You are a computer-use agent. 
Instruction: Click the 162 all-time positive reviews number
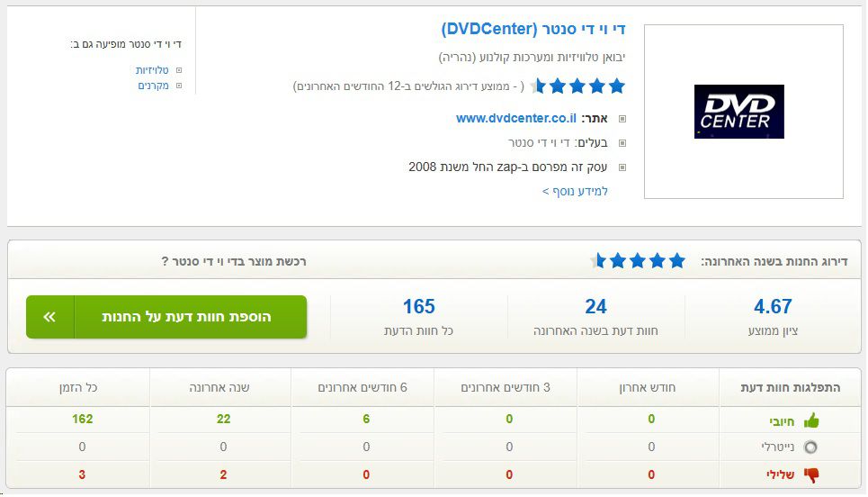(x=83, y=419)
